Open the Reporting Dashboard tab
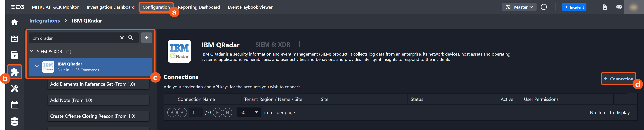Viewport: 644px width, 130px height. 199,7
